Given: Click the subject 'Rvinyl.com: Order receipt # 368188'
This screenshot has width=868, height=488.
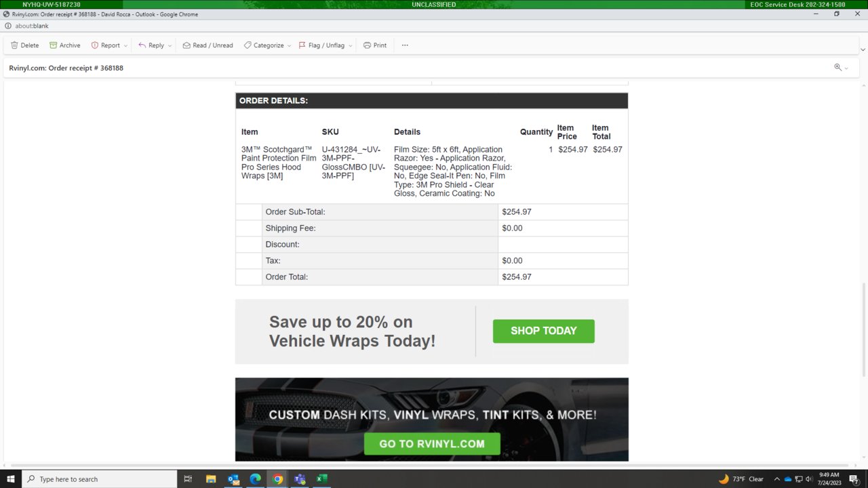Looking at the screenshot, I should pos(66,68).
